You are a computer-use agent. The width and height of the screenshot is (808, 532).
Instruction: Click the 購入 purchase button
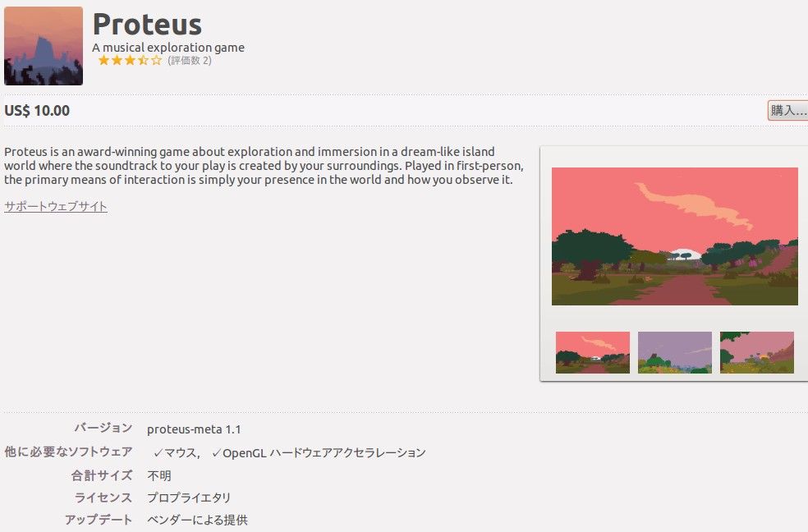point(787,110)
